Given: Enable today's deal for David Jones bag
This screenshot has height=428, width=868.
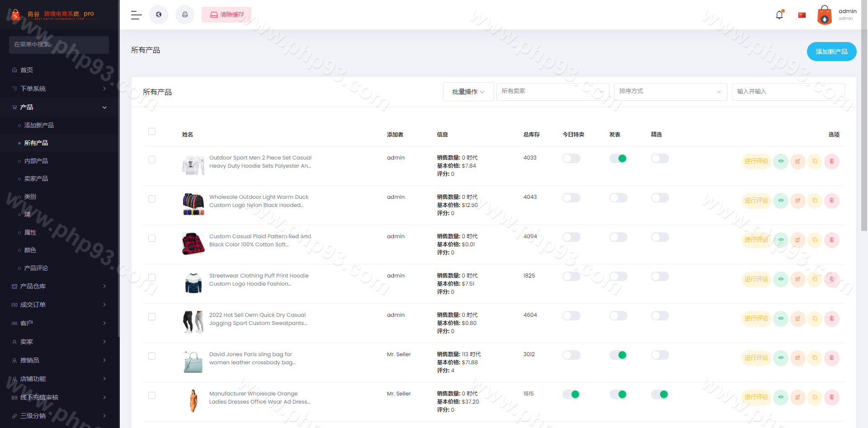Looking at the screenshot, I should click(x=571, y=355).
